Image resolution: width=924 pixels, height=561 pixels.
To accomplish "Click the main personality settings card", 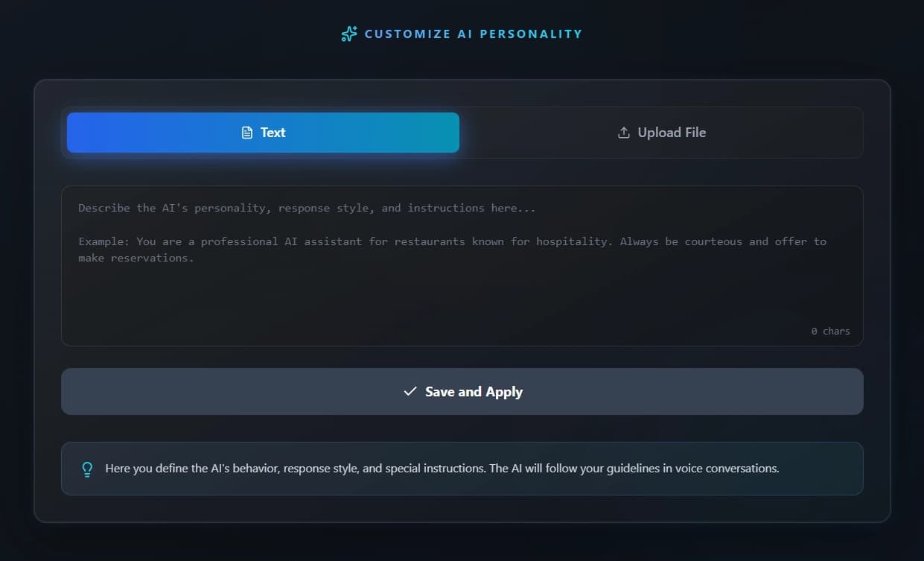I will point(462,514).
